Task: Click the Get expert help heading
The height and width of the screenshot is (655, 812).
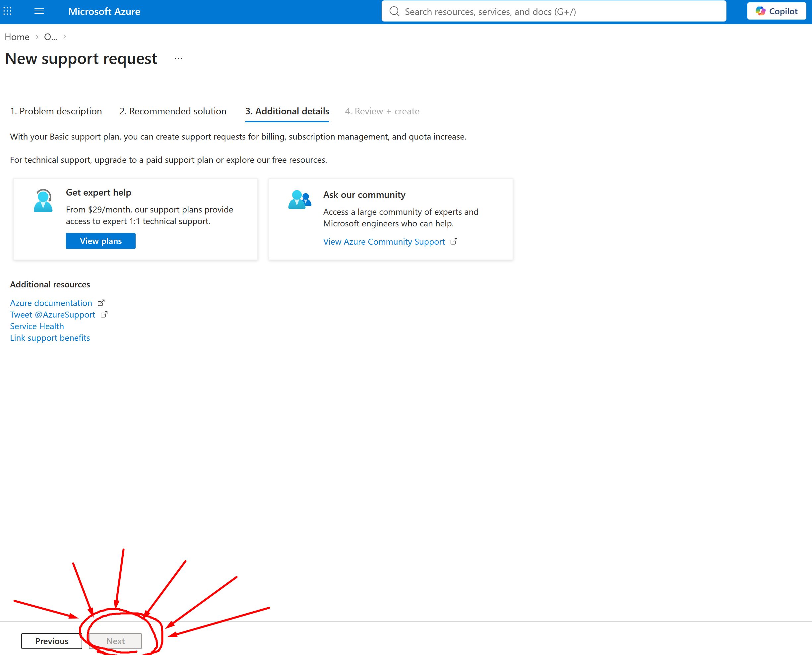Action: [x=98, y=193]
